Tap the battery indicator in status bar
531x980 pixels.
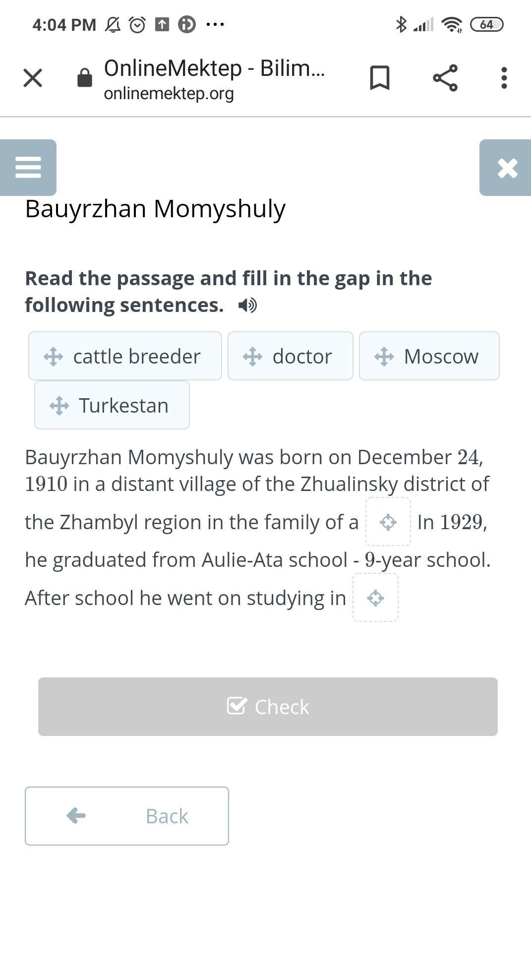pos(486,24)
